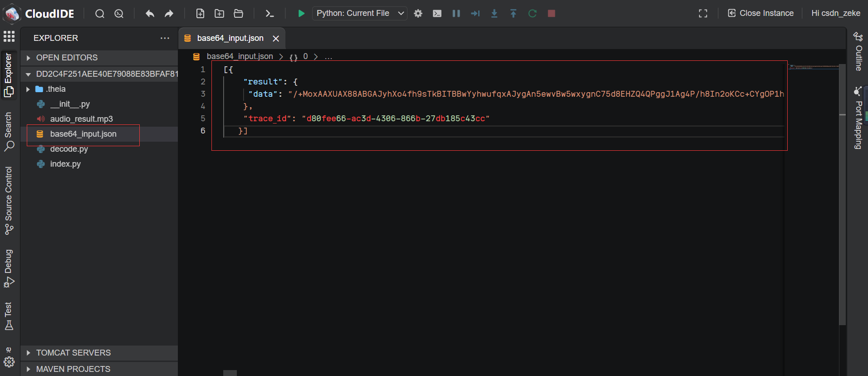
Task: Click the new file toolbar icon
Action: click(200, 14)
